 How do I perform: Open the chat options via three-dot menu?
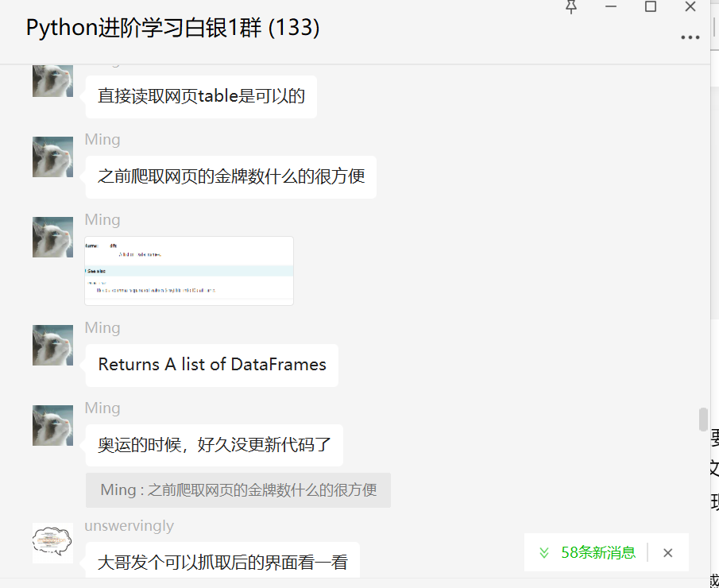coord(690,37)
